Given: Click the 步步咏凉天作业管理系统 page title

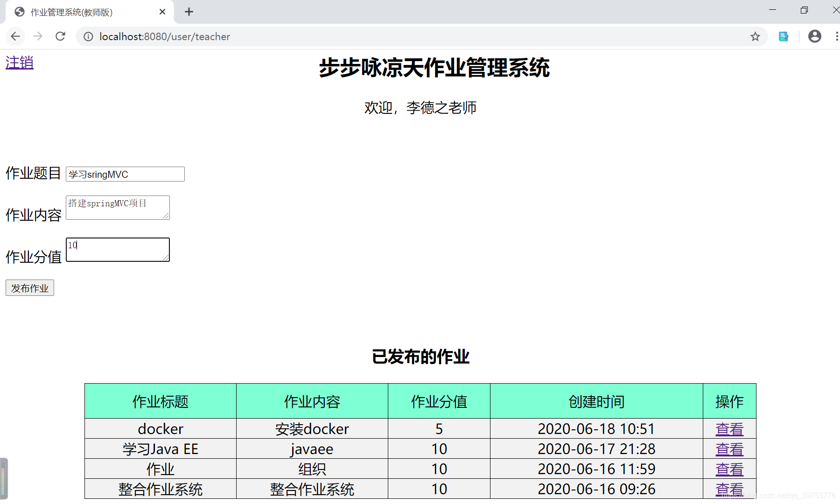Looking at the screenshot, I should tap(434, 68).
